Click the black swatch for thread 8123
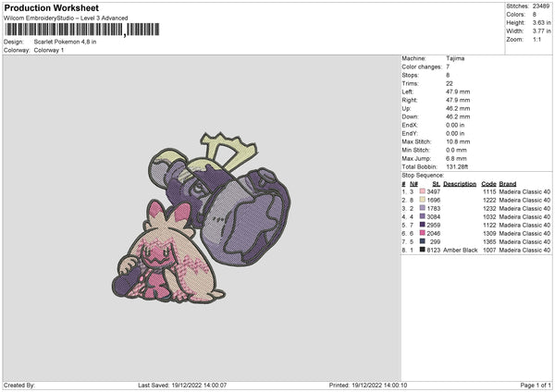555x392 pixels. tap(422, 250)
